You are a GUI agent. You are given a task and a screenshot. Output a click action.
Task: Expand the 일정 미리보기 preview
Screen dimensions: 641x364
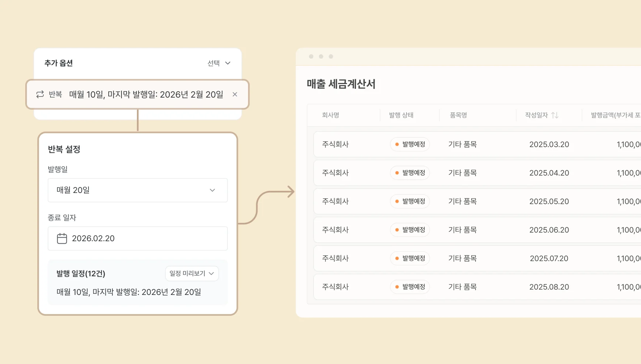[192, 273]
